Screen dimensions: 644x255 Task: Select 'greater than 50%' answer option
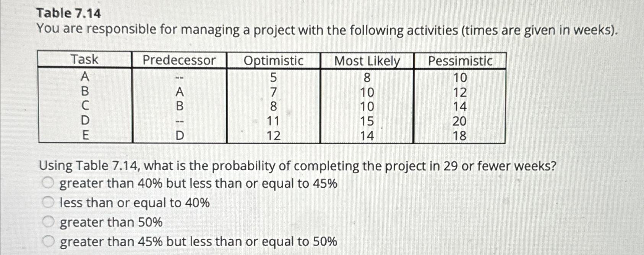click(x=48, y=222)
